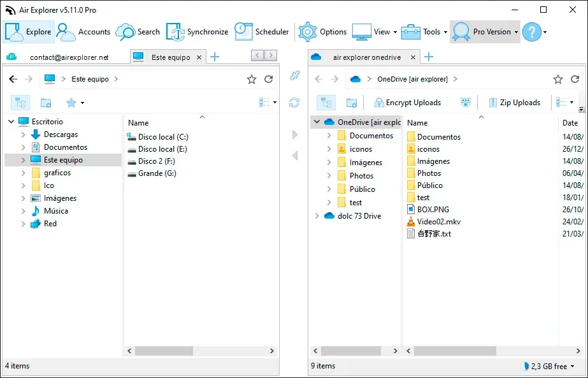This screenshot has width=588, height=378.
Task: Click OneDrive [air explorer] breadcrumb
Action: (x=412, y=79)
